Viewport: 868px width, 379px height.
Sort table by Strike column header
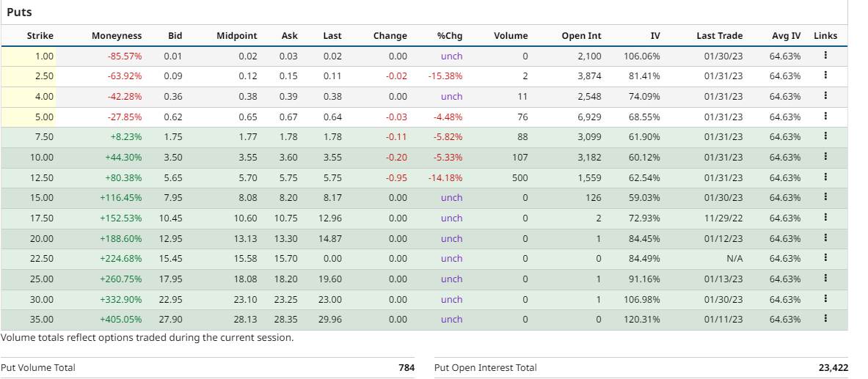point(40,36)
